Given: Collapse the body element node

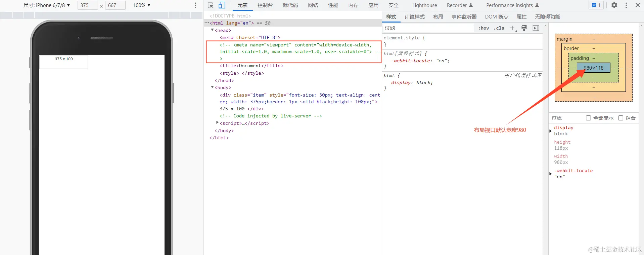Looking at the screenshot, I should pyautogui.click(x=212, y=87).
